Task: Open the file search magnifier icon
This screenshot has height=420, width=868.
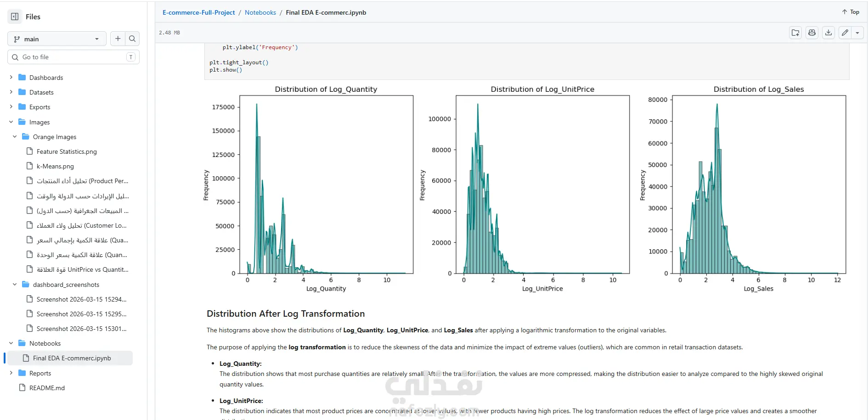Action: (132, 39)
